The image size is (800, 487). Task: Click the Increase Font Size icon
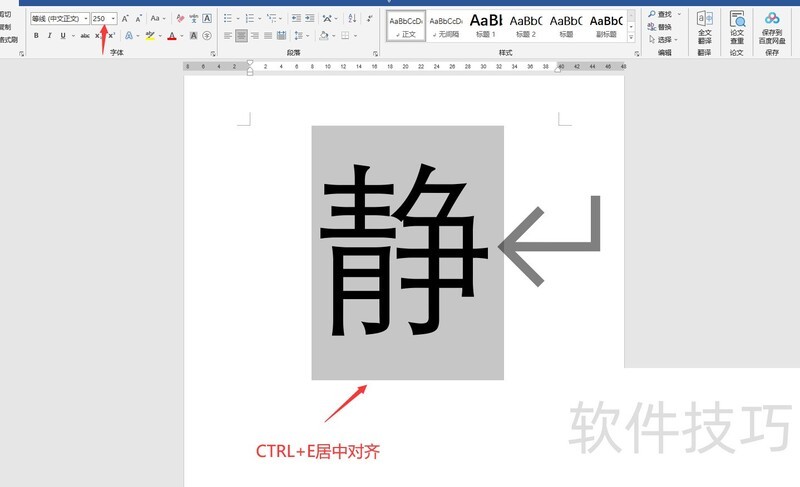click(x=125, y=18)
